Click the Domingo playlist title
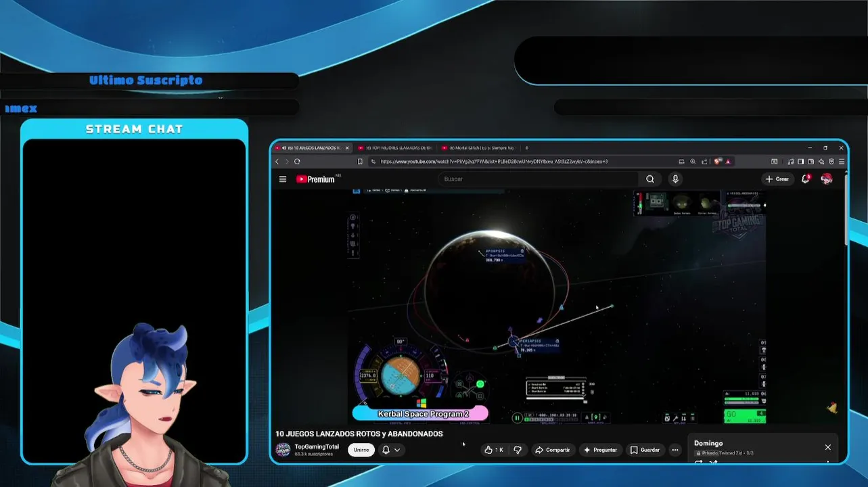The width and height of the screenshot is (868, 487). [708, 443]
